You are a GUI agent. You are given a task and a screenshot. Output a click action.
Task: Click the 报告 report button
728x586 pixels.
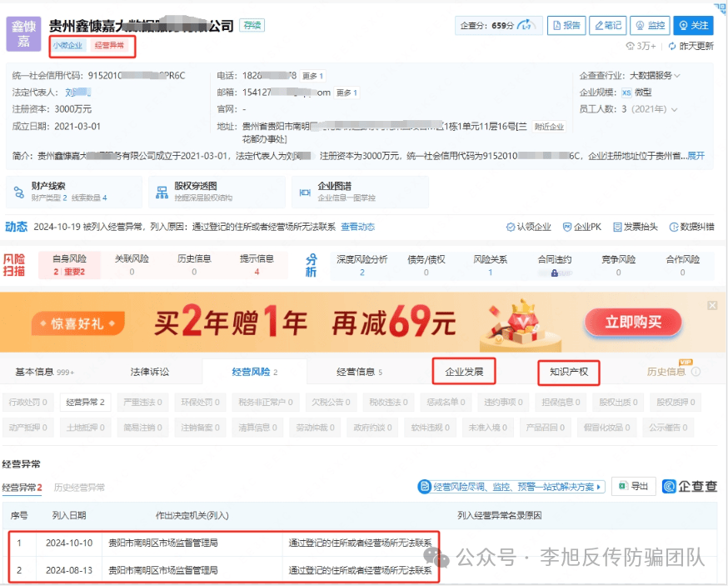[x=566, y=25]
